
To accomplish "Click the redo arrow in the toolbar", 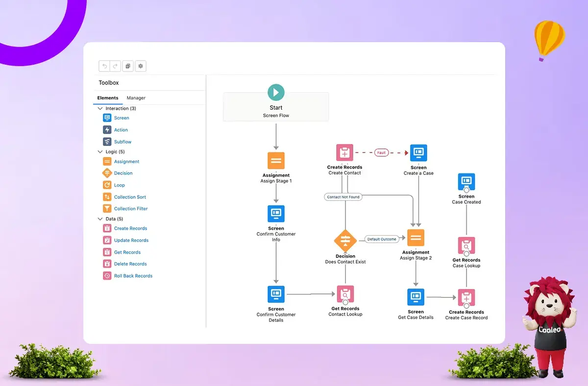I will pyautogui.click(x=115, y=66).
